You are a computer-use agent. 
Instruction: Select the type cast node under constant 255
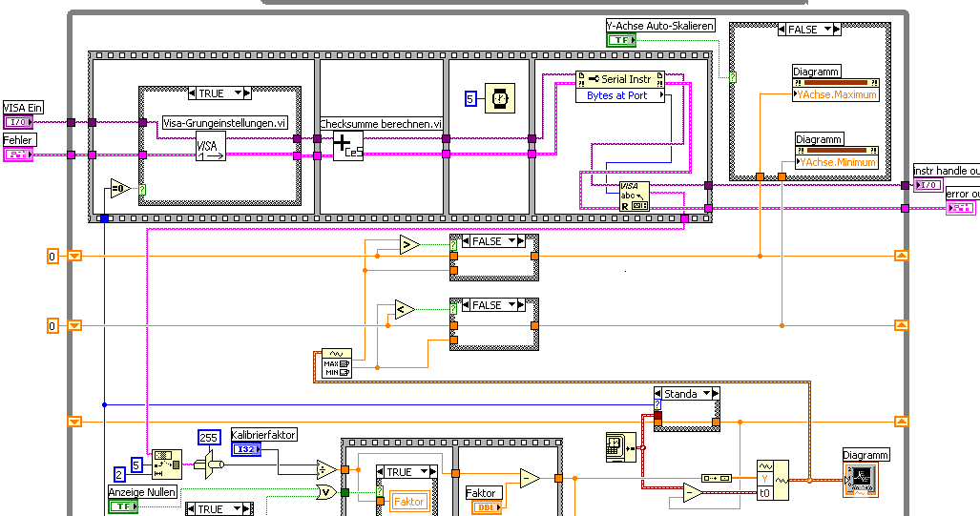pyautogui.click(x=209, y=464)
